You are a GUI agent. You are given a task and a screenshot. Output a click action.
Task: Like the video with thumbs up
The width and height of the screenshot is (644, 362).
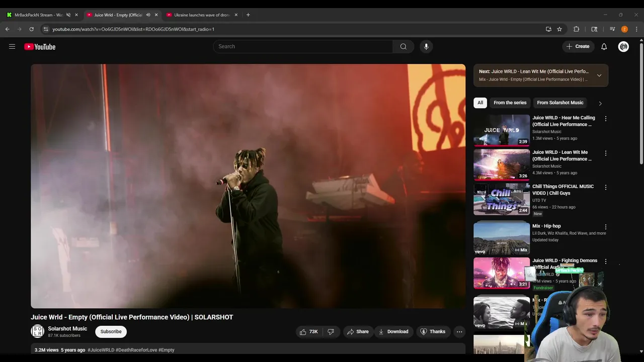click(309, 332)
